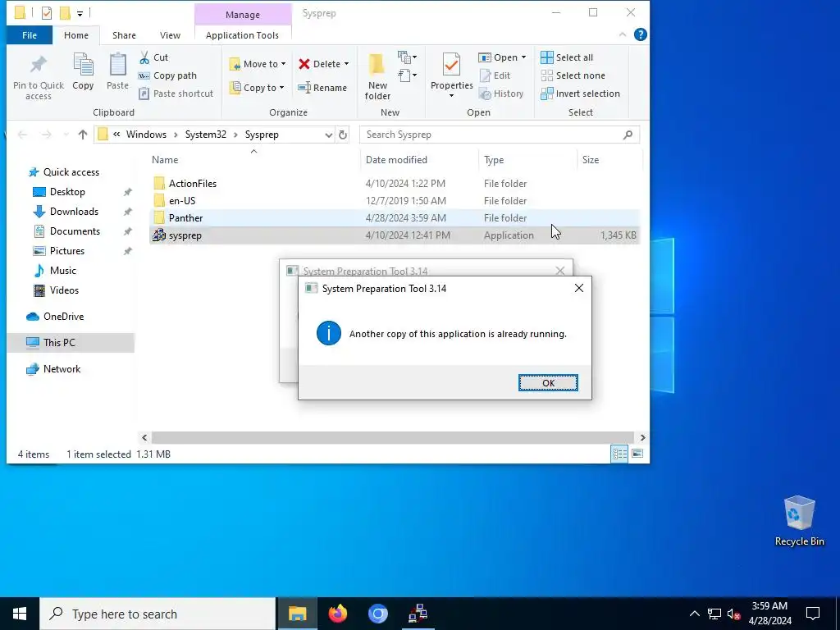Select the ActionFiles folder
840x630 pixels.
click(393, 183)
